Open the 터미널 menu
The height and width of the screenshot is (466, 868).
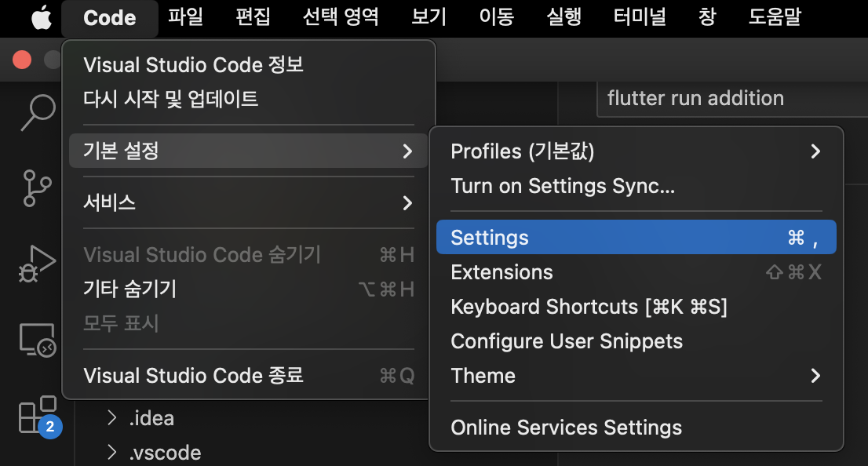(x=640, y=17)
